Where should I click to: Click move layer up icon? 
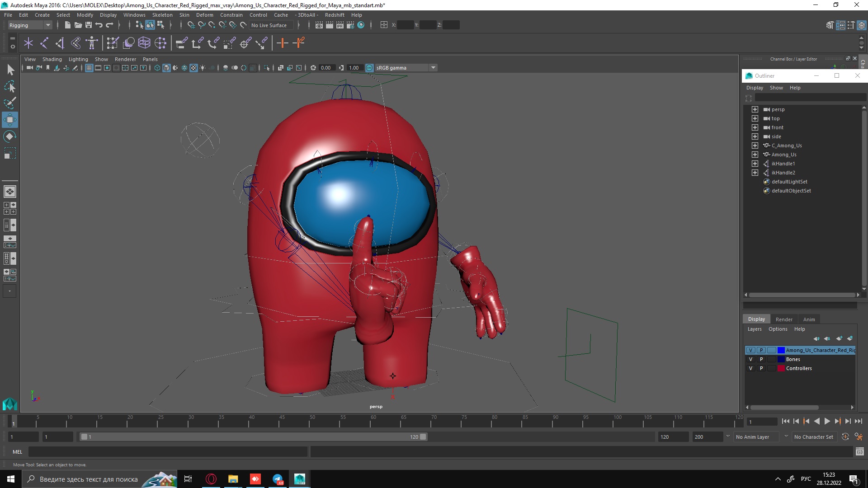click(x=816, y=338)
